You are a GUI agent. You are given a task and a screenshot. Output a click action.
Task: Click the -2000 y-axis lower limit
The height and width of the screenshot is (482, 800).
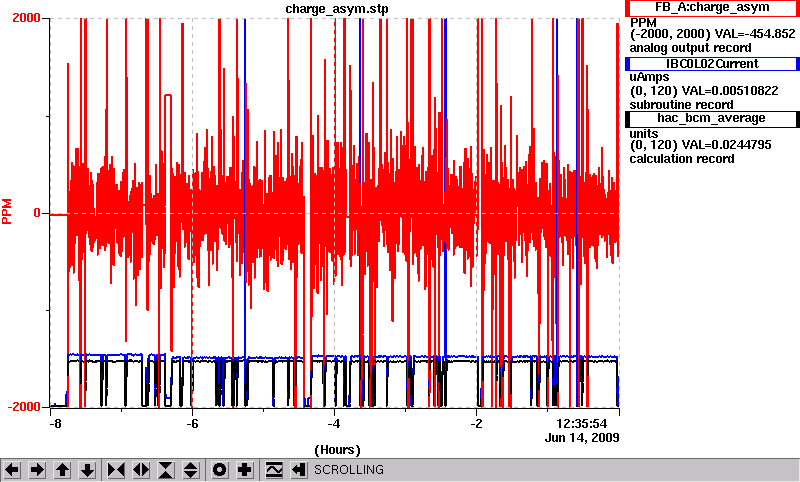pyautogui.click(x=23, y=407)
